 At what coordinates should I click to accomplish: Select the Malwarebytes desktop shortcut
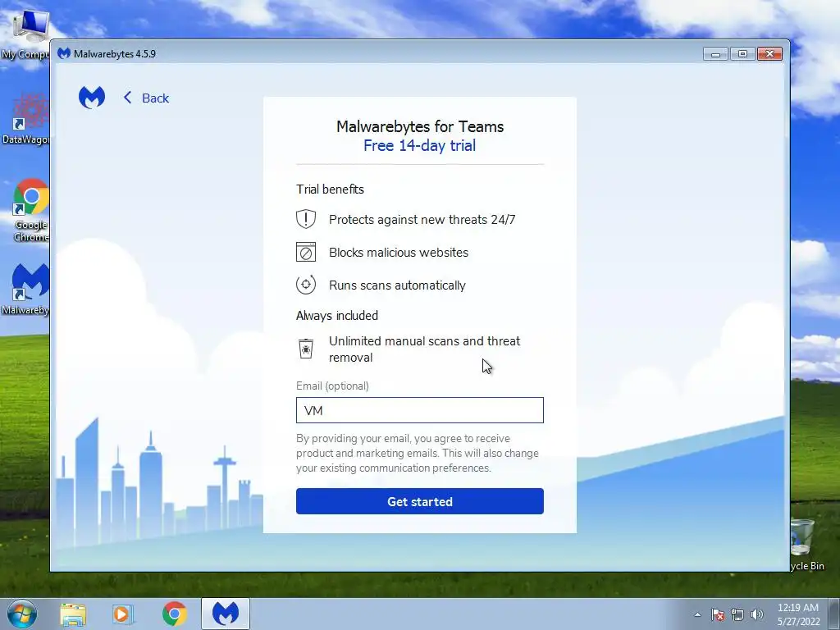tap(25, 290)
